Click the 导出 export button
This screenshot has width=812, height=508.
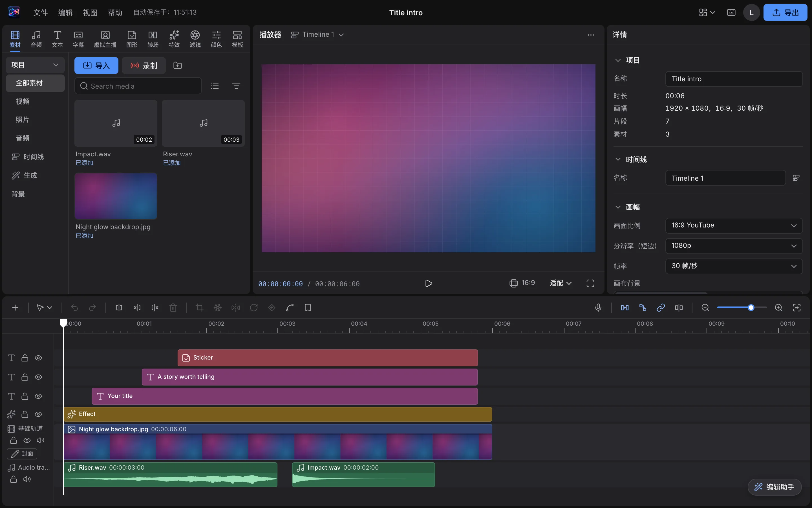[785, 12]
